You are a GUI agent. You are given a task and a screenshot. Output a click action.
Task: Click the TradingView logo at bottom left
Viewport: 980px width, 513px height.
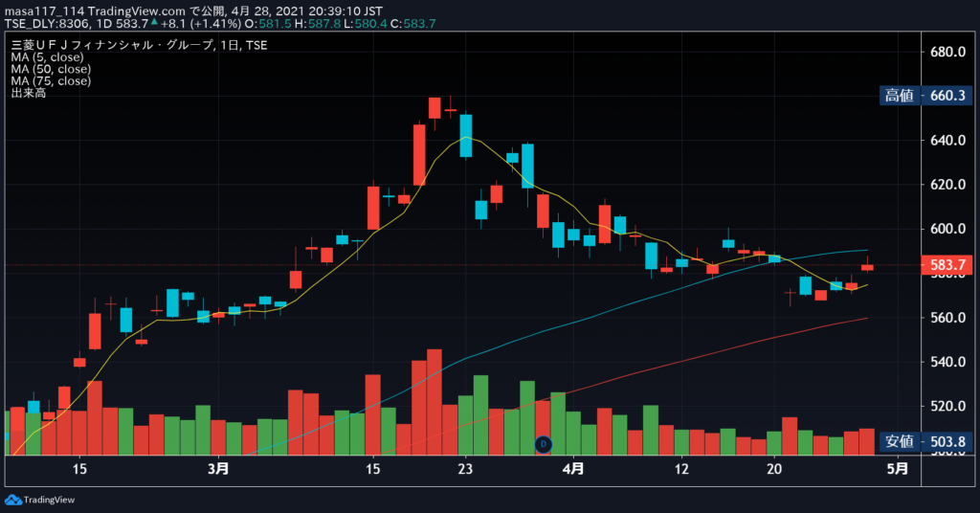39,500
